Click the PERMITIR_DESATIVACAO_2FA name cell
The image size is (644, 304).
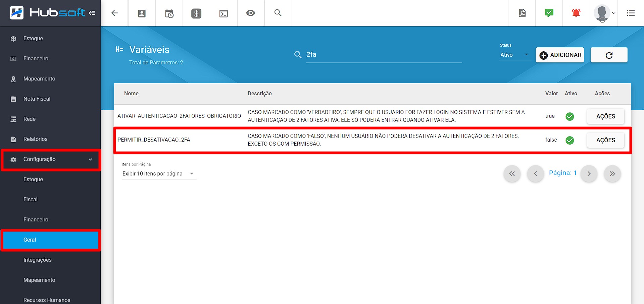(154, 140)
